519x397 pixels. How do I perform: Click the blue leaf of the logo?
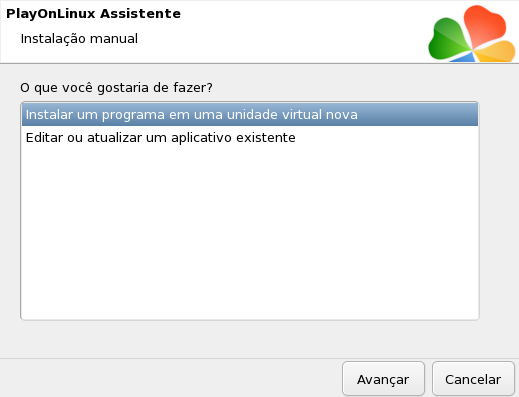click(x=464, y=58)
